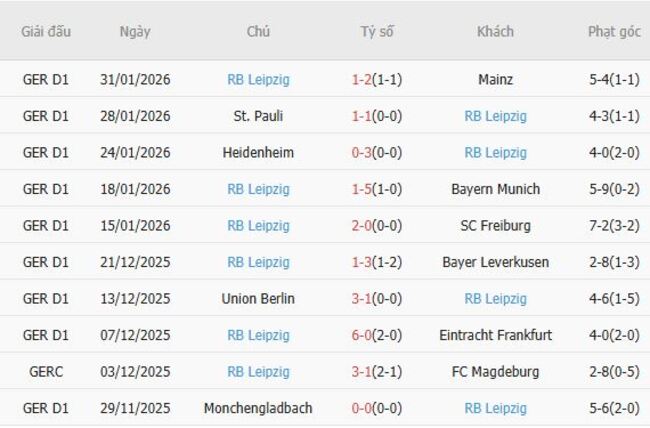This screenshot has height=428, width=650.
Task: Open the FC Magdeburg team entry
Action: [495, 372]
